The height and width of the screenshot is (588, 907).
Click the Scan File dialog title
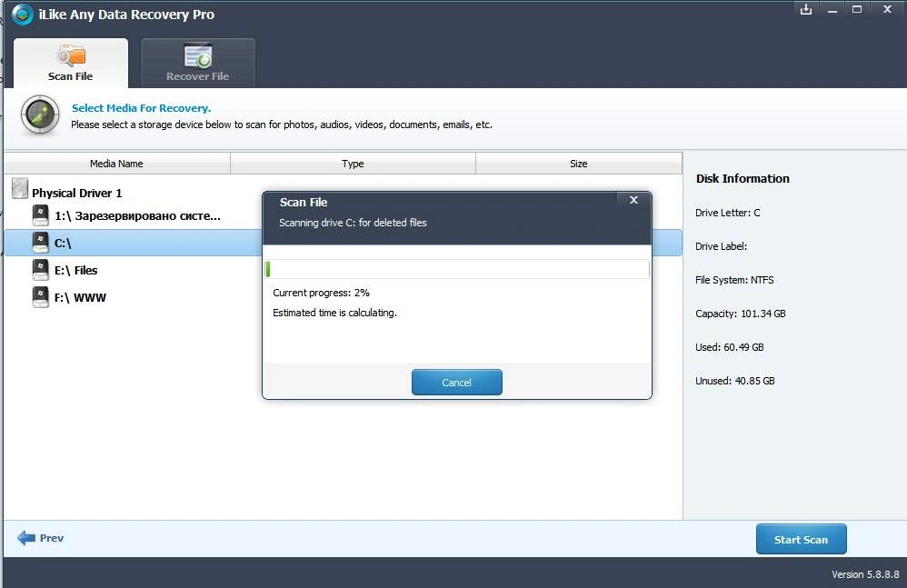tap(304, 203)
